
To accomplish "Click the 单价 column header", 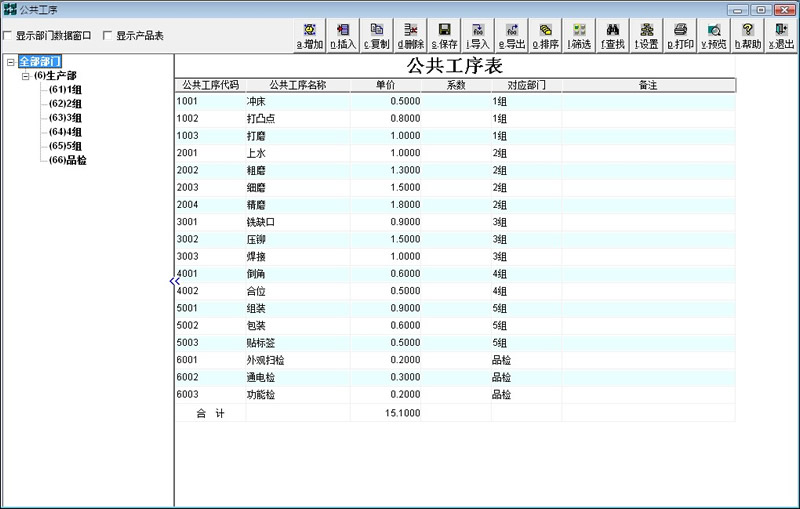I will click(386, 85).
